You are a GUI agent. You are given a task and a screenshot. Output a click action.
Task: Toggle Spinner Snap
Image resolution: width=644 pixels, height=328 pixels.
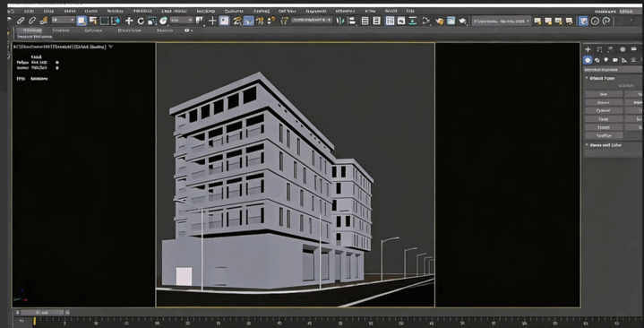(271, 21)
